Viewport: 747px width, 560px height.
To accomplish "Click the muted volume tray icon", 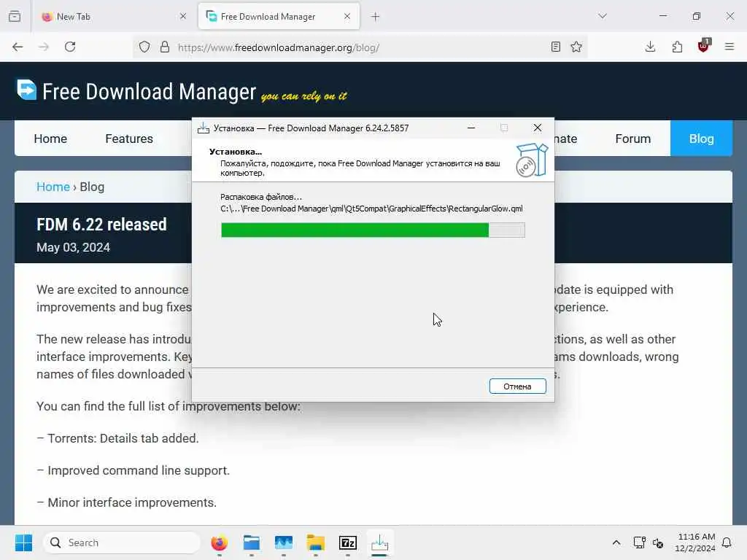I will [x=659, y=542].
